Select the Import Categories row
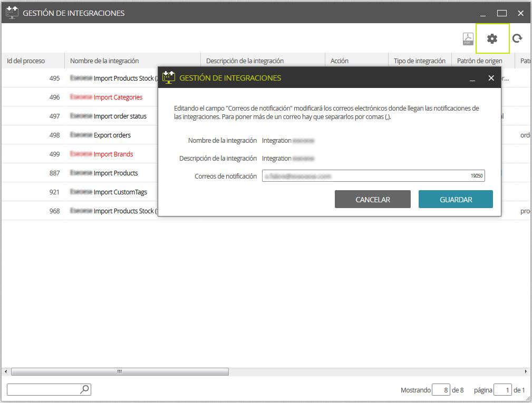Screen dimensions: 532x403 point(80,97)
